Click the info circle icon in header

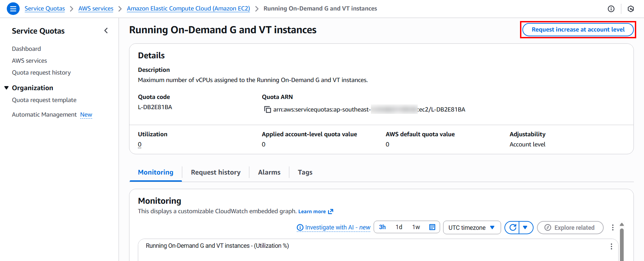611,9
